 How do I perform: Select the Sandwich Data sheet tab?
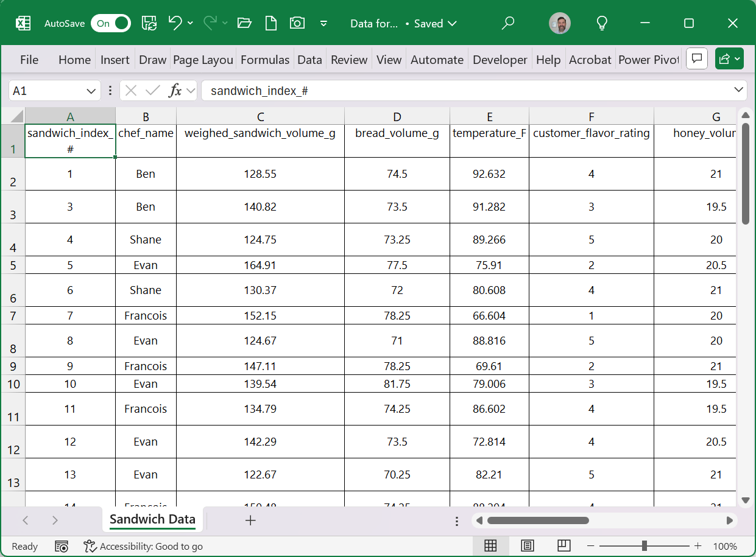tap(152, 519)
